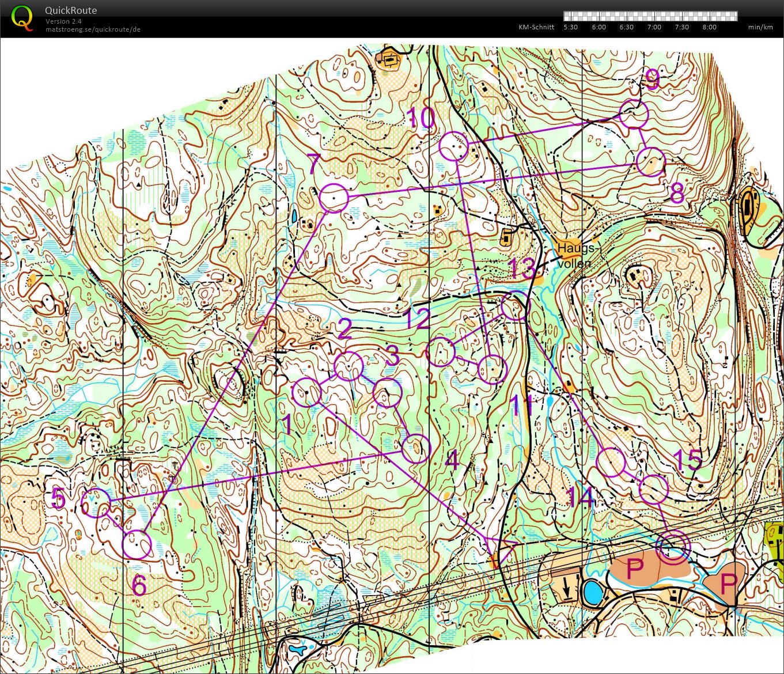The width and height of the screenshot is (784, 674).
Task: Click the QuickRoute title text
Action: [x=71, y=10]
